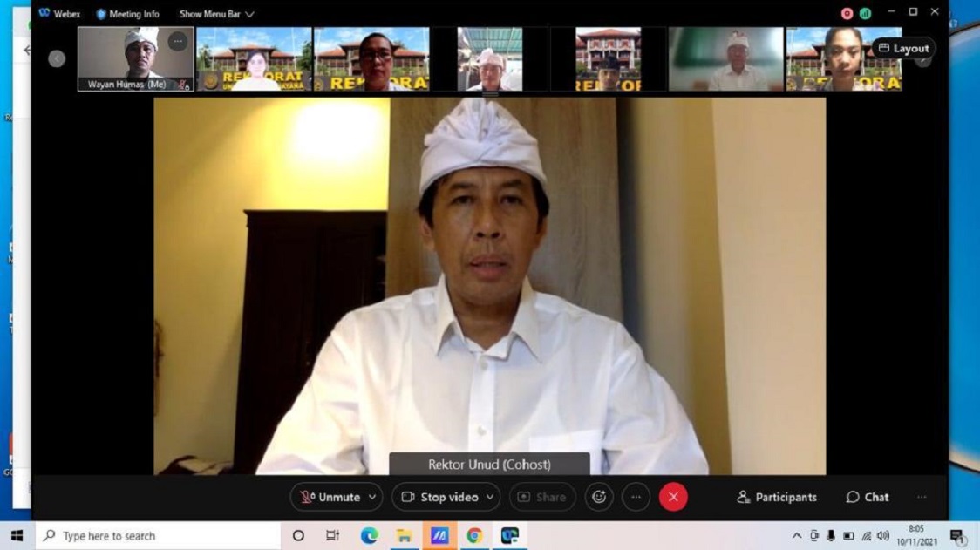
Task: Open File Explorer from taskbar
Action: [404, 536]
